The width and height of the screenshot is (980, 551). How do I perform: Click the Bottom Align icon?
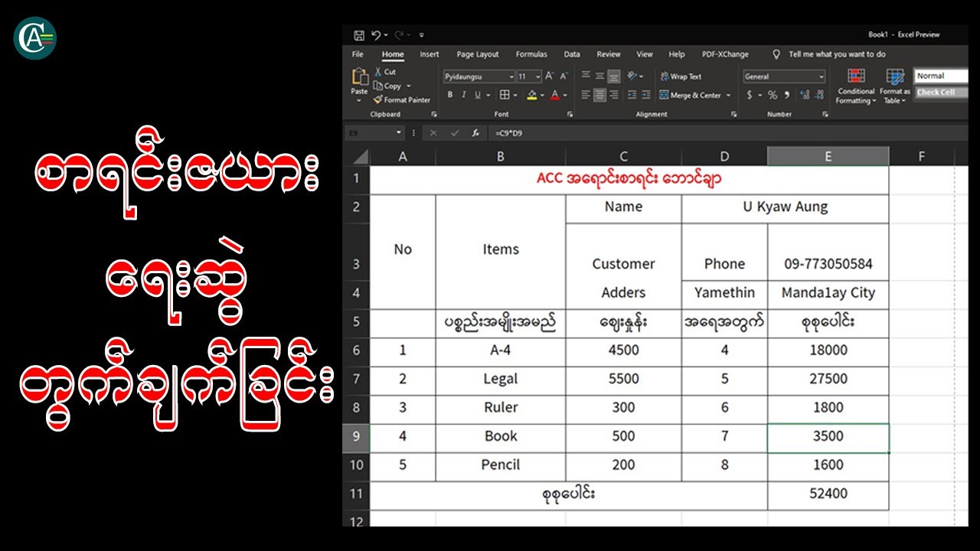[x=613, y=76]
